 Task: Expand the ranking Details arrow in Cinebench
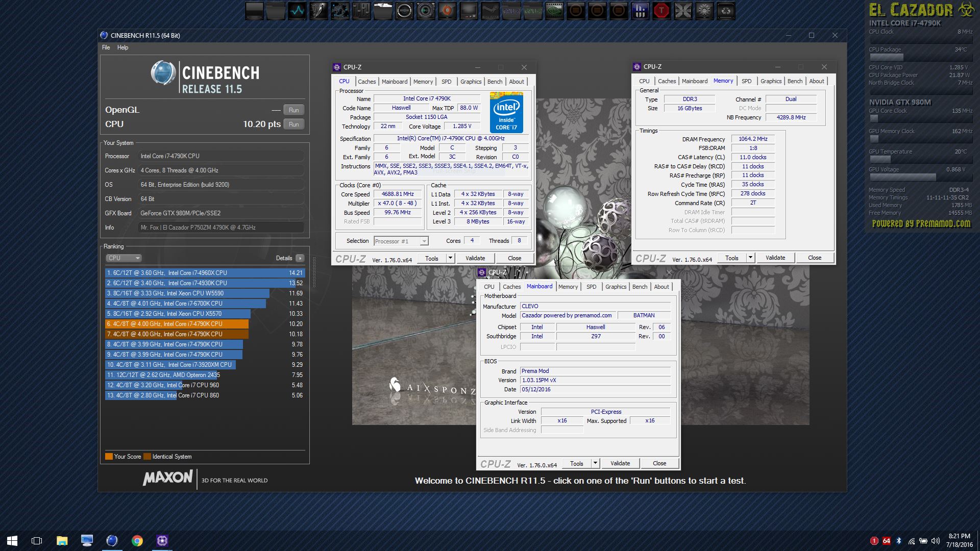click(x=300, y=258)
